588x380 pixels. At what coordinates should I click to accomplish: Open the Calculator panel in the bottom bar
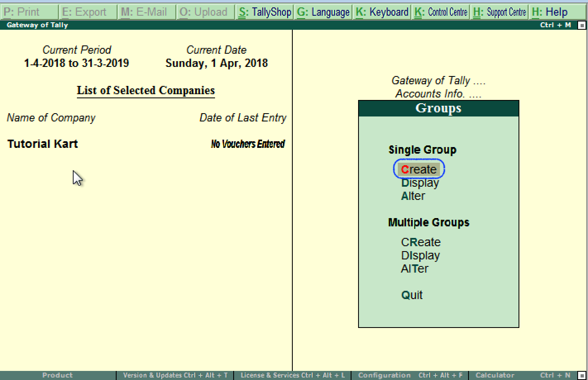[x=523, y=375]
